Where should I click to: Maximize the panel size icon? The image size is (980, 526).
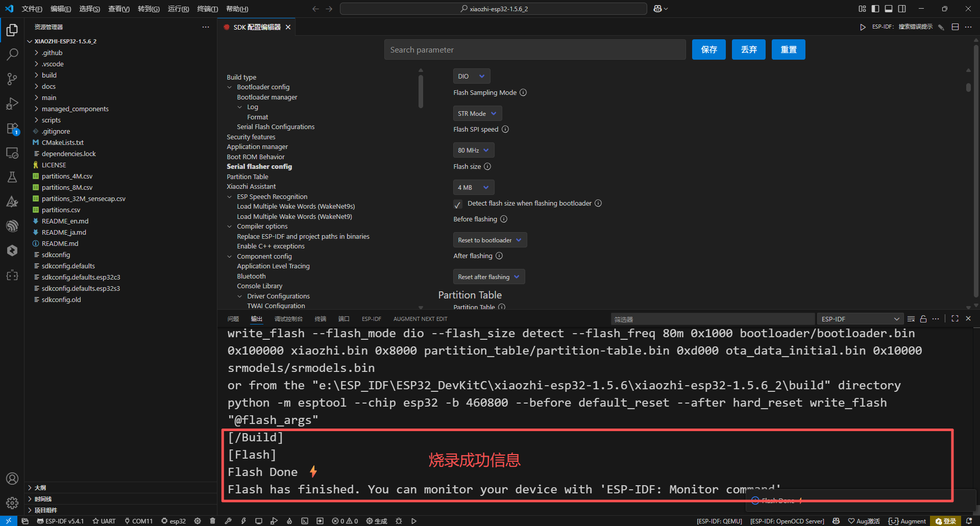(x=955, y=318)
